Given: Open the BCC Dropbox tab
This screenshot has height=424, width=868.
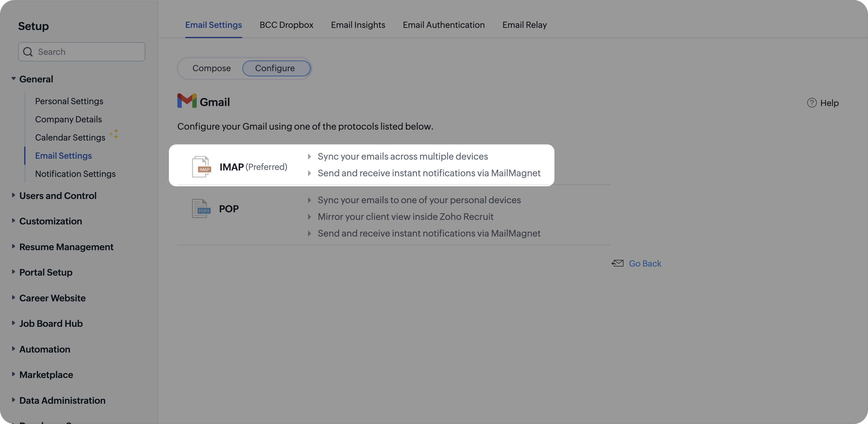Looking at the screenshot, I should click(x=286, y=25).
